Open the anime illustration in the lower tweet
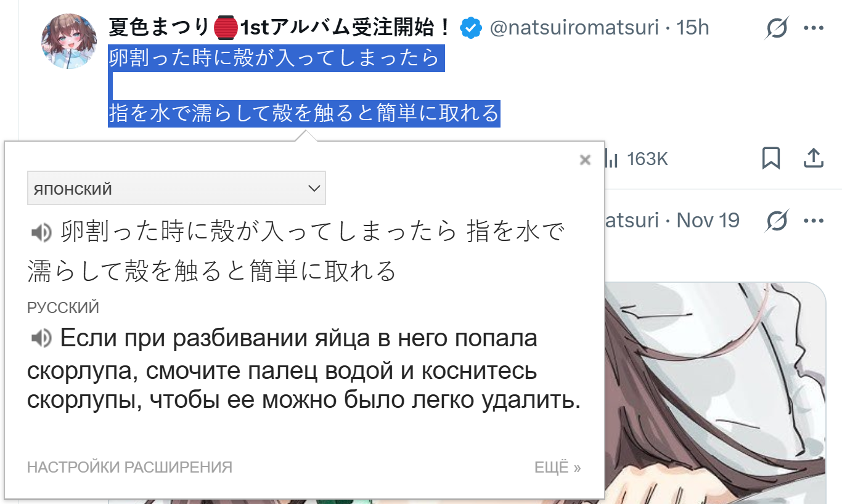This screenshot has width=842, height=504. point(715,393)
